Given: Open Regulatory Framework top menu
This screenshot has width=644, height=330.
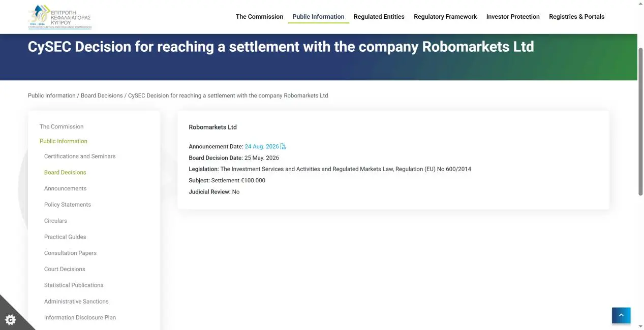Looking at the screenshot, I should 445,17.
